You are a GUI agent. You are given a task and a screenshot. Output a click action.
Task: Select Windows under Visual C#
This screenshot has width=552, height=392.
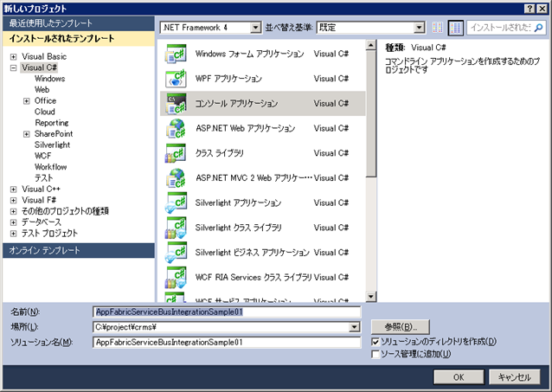49,79
